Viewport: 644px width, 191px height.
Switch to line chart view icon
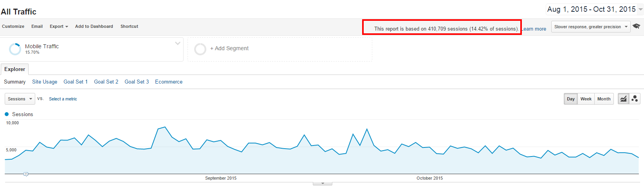(x=624, y=99)
